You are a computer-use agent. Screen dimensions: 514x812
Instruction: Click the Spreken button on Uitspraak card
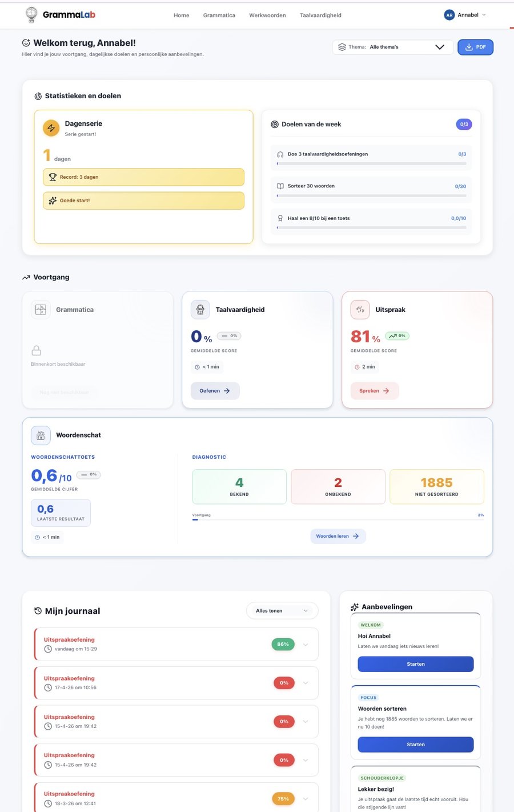point(374,391)
